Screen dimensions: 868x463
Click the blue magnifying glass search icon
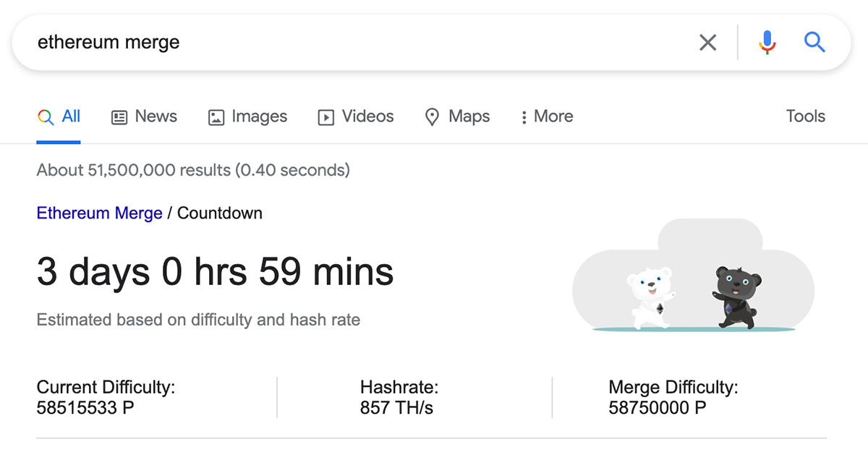coord(815,43)
